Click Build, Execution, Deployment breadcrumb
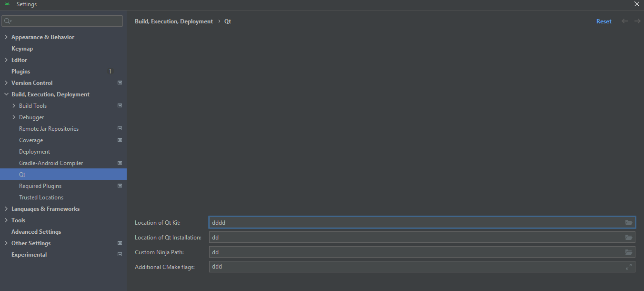Screen dimensions: 644x291 click(174, 21)
